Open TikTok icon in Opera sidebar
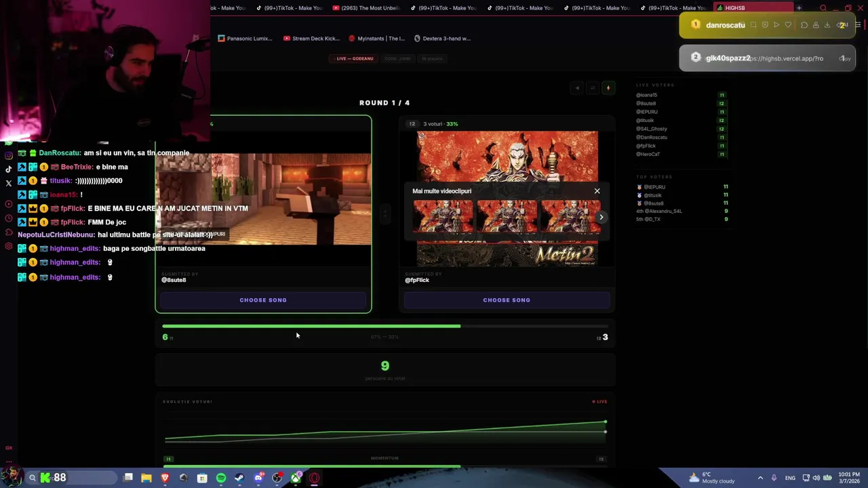The height and width of the screenshot is (488, 868). (x=9, y=169)
